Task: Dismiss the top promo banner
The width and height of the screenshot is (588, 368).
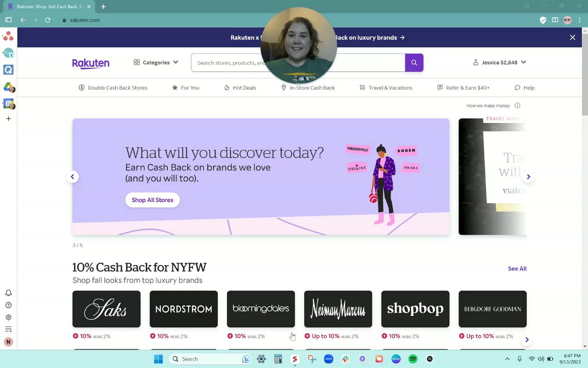Action: [572, 38]
